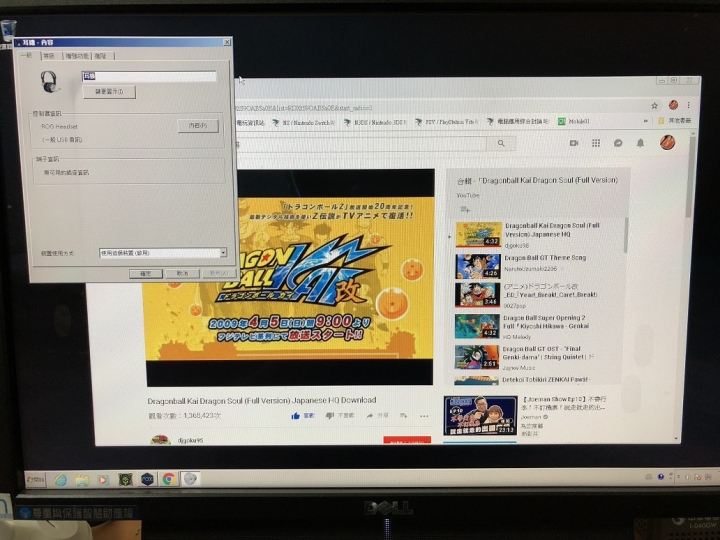
Task: Open the ROG app icon on the taskbar
Action: (125, 480)
